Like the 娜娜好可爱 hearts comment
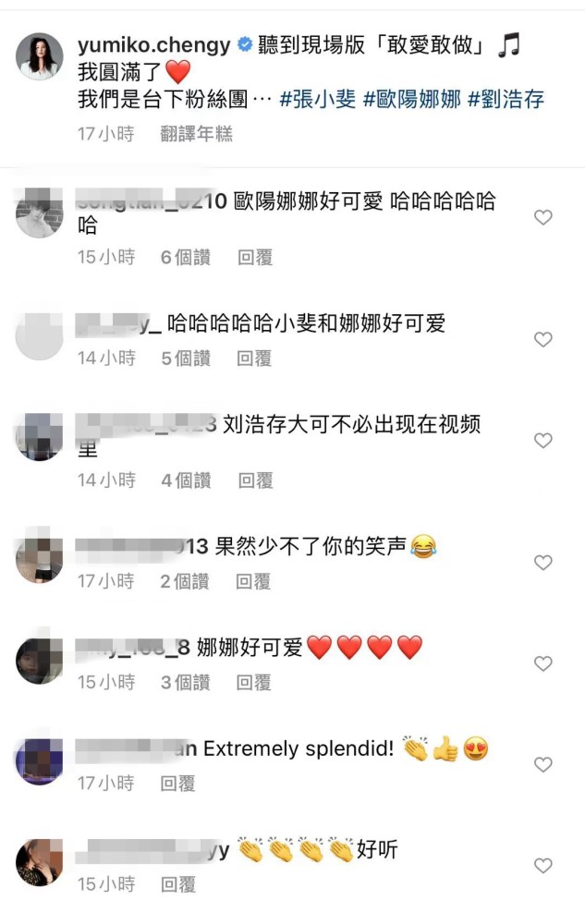This screenshot has width=585, height=924. point(543,663)
